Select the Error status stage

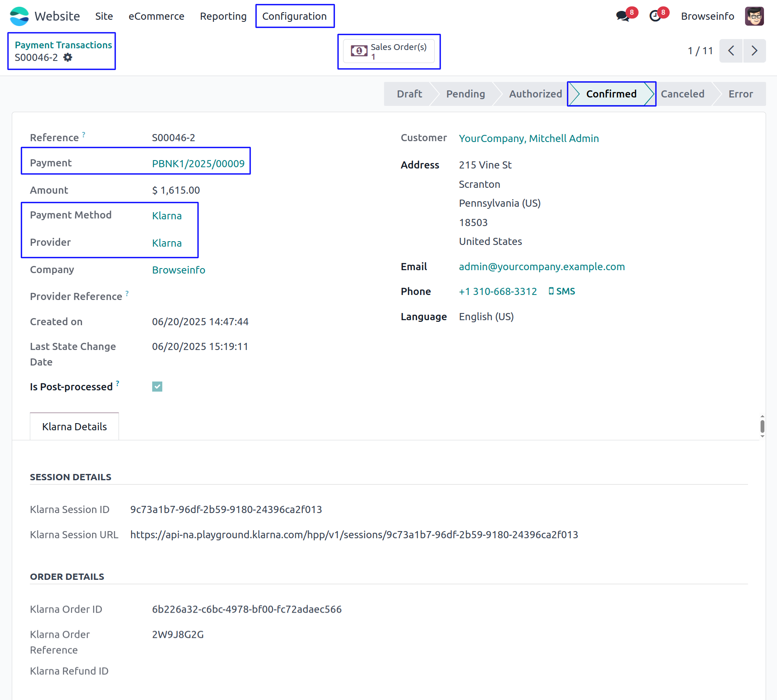(740, 94)
